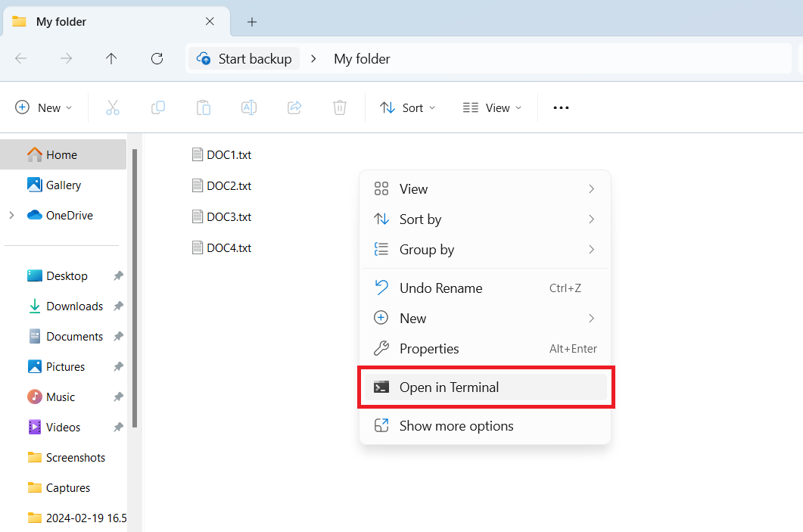Open the New dropdown in toolbar
803x532 pixels.
(44, 107)
